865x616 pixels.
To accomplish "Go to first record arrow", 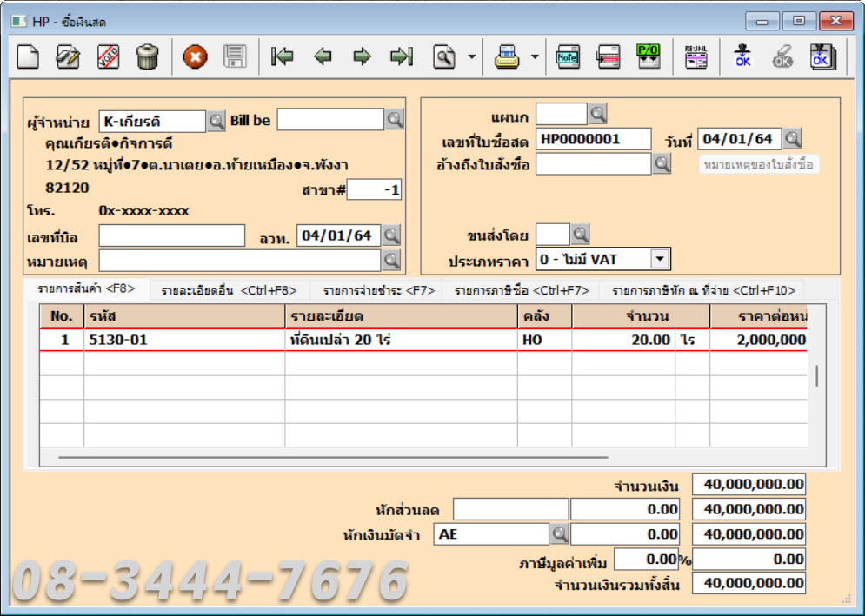I will coord(282,56).
